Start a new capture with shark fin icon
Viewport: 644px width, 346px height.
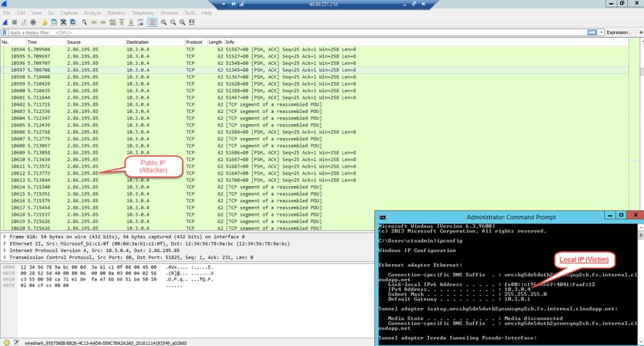pos(5,22)
